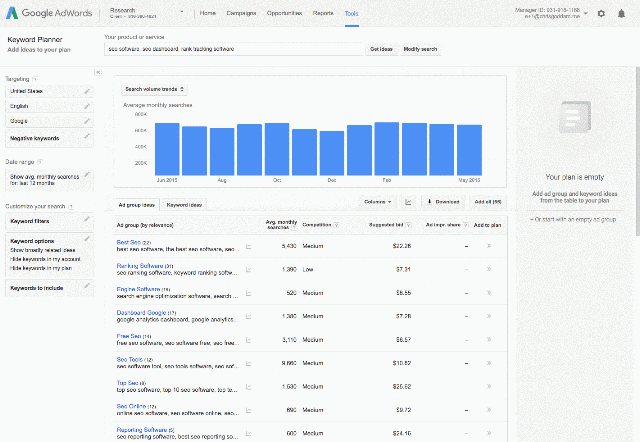The width and height of the screenshot is (640, 442).
Task: Click the Dec bar in the chart
Action: [332, 153]
